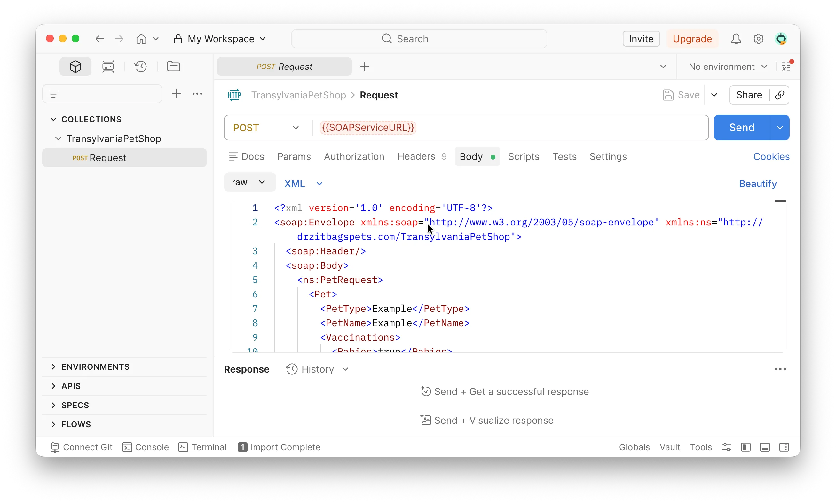Open settings gear icon
Viewport: 836px width, 504px height.
click(x=758, y=39)
